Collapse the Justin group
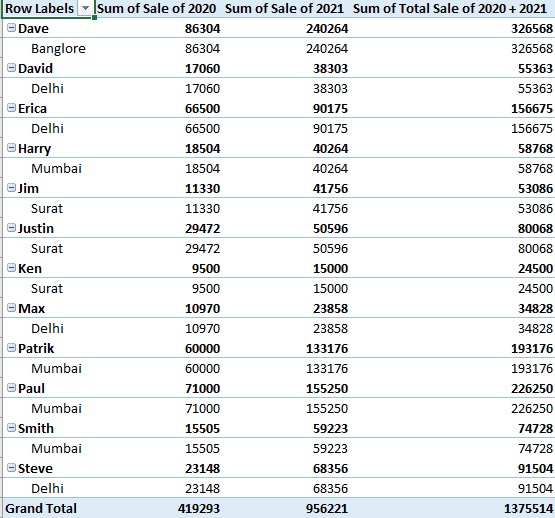Image resolution: width=555 pixels, height=518 pixels. [x=11, y=228]
